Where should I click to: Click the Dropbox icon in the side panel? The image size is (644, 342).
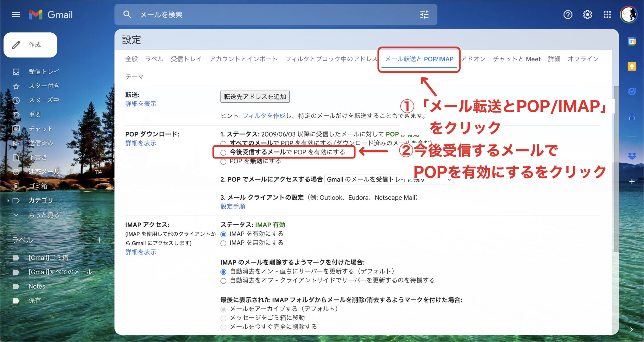click(x=631, y=155)
